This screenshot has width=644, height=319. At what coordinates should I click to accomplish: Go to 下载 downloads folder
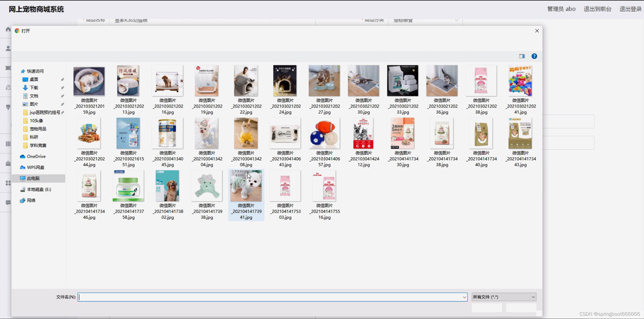[34, 88]
